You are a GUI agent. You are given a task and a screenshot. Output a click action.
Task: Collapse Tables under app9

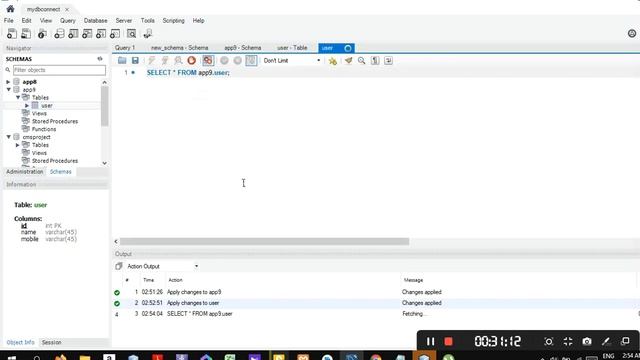[x=18, y=98]
